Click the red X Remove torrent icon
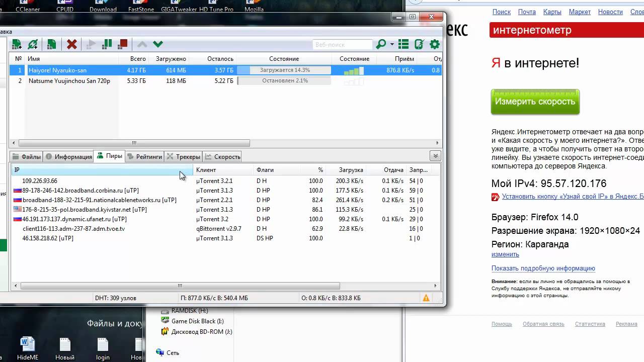The height and width of the screenshot is (362, 644). (x=72, y=44)
